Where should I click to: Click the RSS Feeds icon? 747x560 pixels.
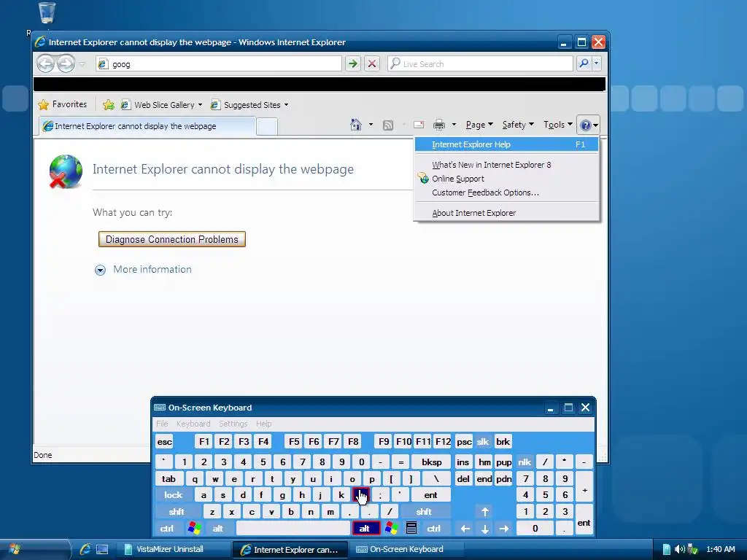click(388, 125)
